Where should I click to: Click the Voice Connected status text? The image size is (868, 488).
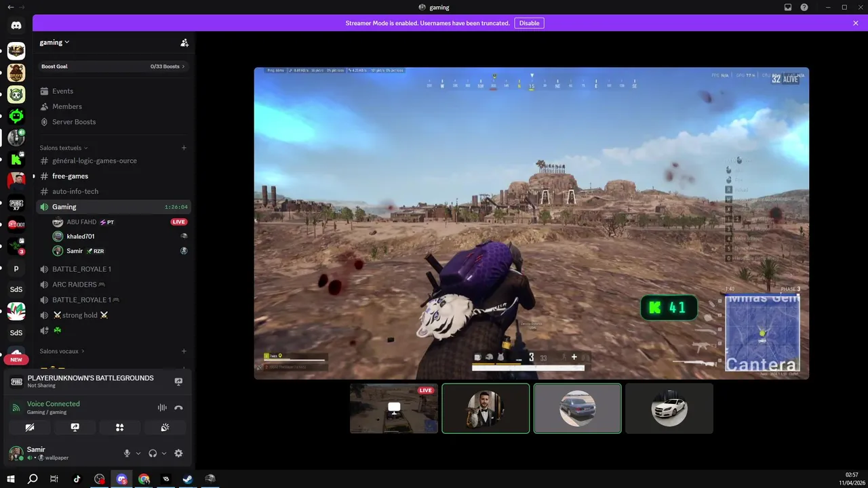[x=54, y=404]
